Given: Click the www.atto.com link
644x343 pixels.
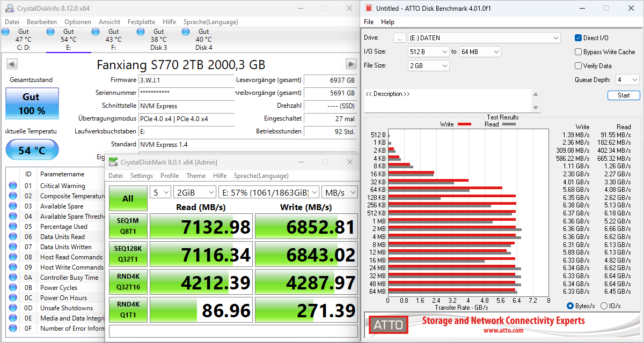Looking at the screenshot, I should pos(503,331).
